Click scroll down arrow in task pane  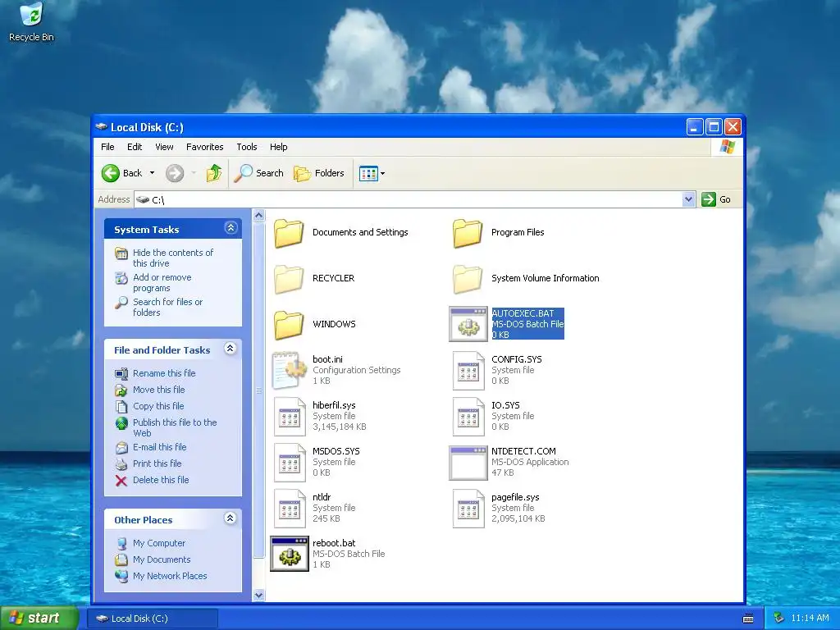click(258, 596)
